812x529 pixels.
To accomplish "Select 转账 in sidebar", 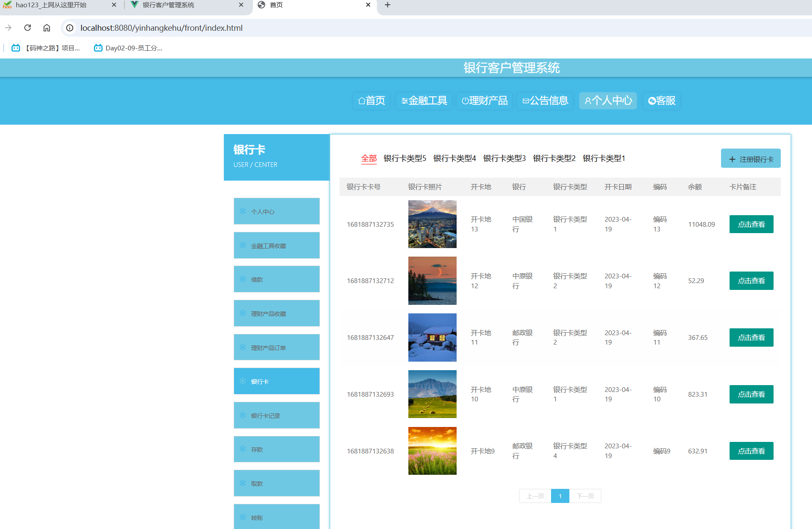I will (x=277, y=517).
